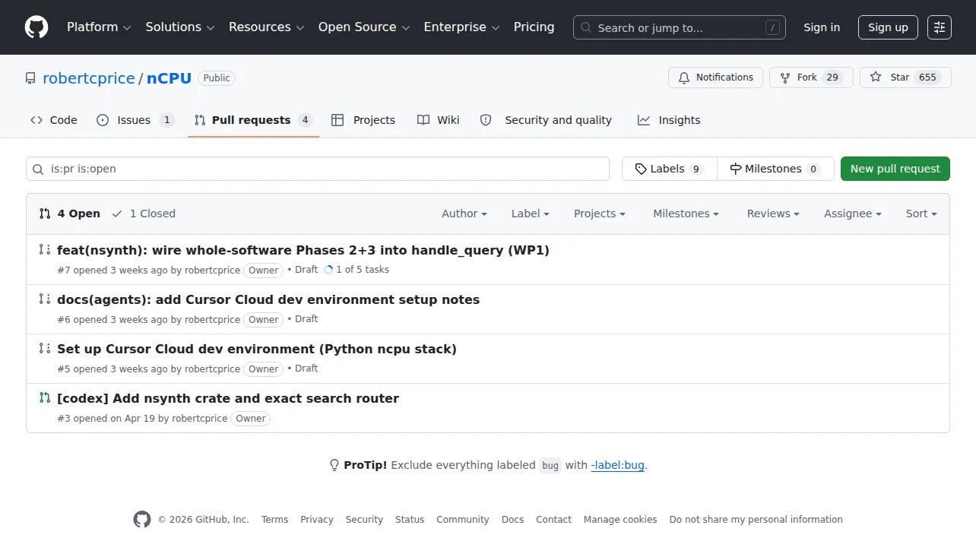Filter by Milestones dropdown in list header

point(686,214)
